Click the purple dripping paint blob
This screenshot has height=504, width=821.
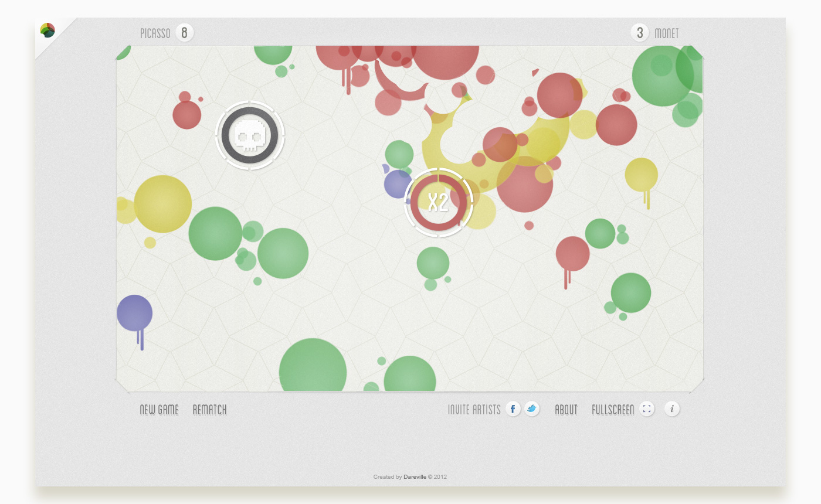(x=135, y=321)
